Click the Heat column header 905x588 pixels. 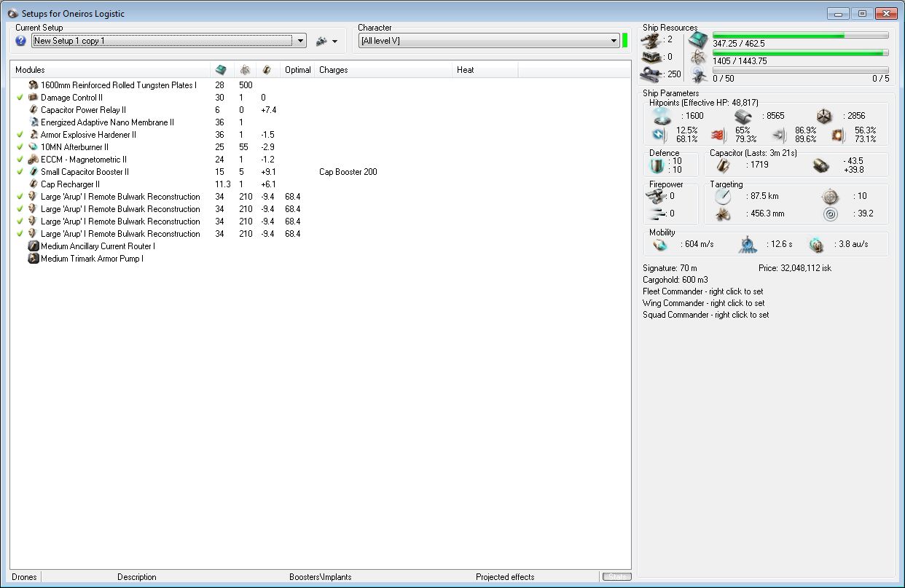pyautogui.click(x=485, y=70)
